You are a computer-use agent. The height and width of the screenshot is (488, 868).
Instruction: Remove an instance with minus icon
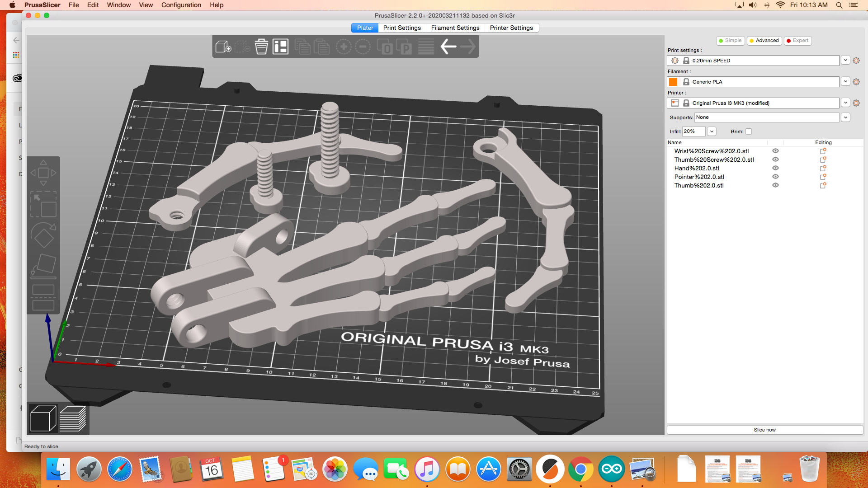(363, 47)
